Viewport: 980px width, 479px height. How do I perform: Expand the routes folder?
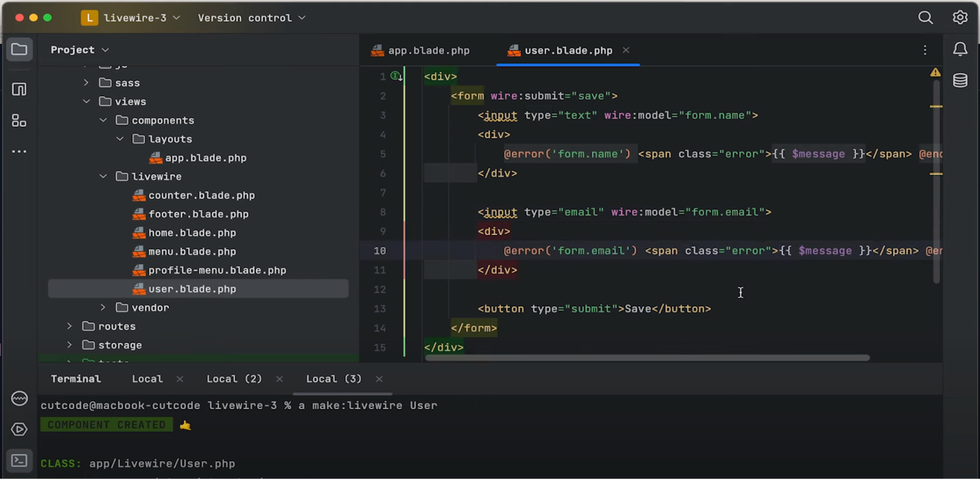pos(70,326)
